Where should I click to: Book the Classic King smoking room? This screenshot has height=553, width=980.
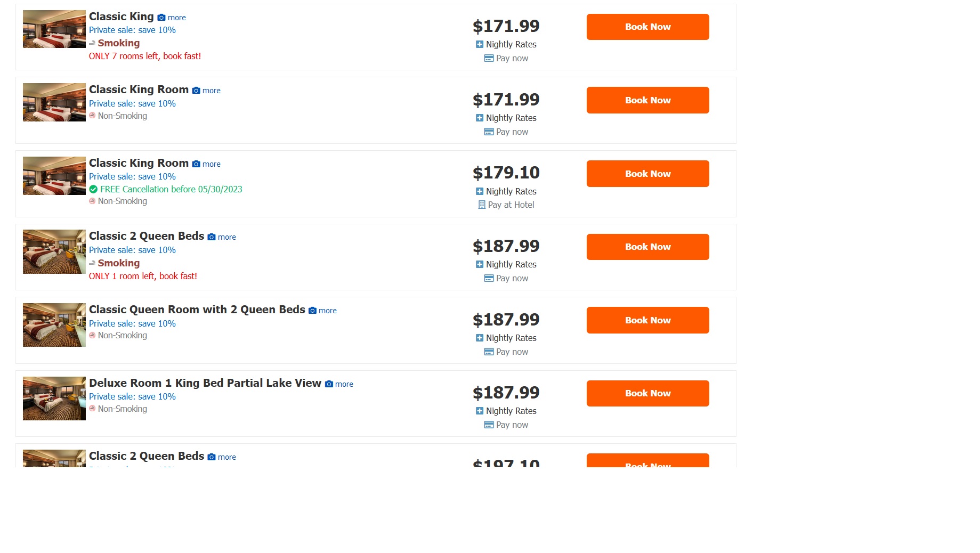point(647,27)
